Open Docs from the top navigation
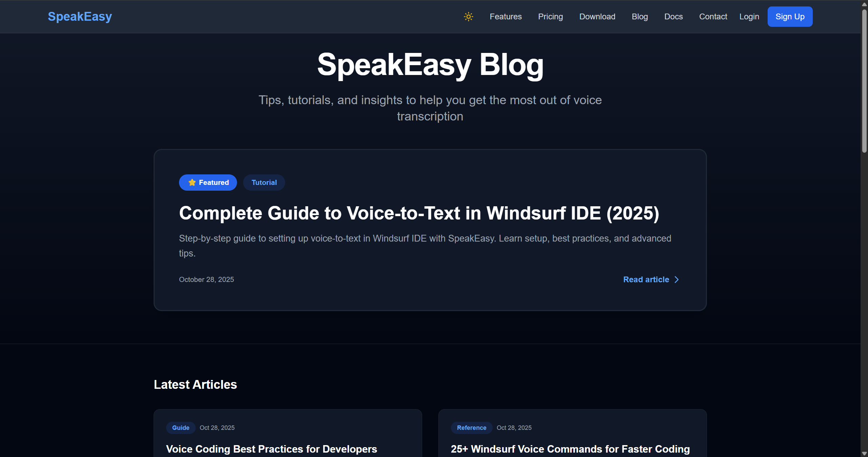This screenshot has height=457, width=868. pyautogui.click(x=673, y=17)
